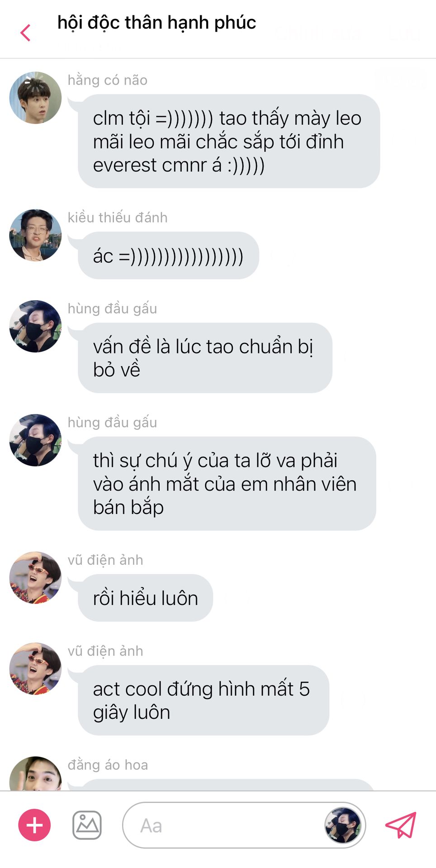
Task: Open the group title hội độc thân hạnh phúc
Action: [156, 23]
